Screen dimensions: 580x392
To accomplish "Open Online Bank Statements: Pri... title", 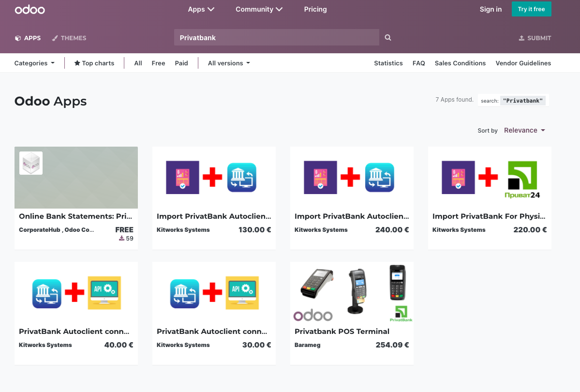I will (75, 216).
